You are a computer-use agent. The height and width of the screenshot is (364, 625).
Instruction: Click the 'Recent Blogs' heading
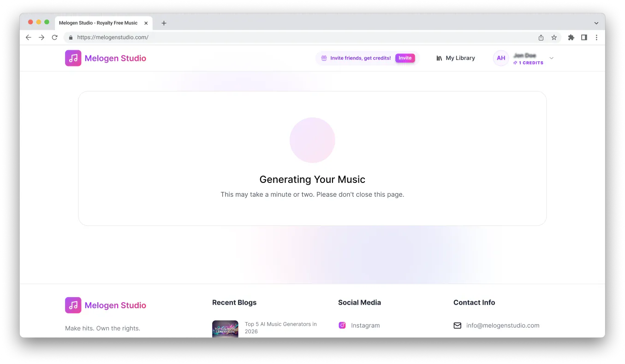(234, 303)
